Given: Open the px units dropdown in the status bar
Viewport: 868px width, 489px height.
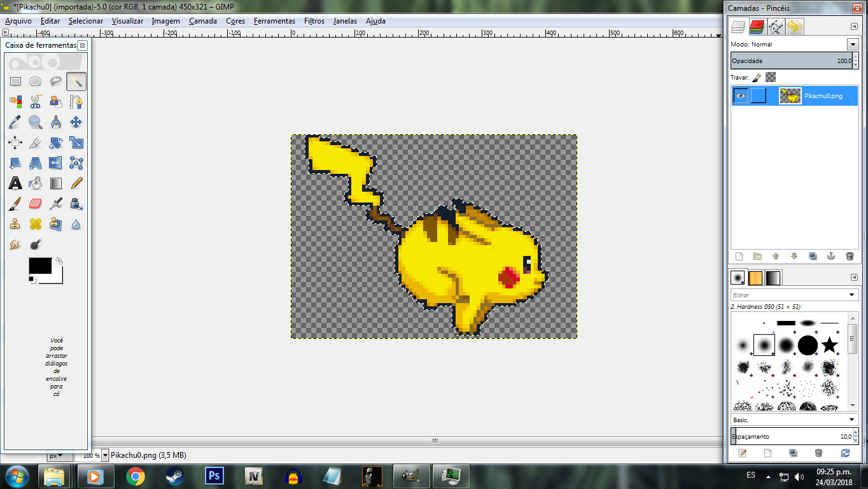Looking at the screenshot, I should coord(60,455).
